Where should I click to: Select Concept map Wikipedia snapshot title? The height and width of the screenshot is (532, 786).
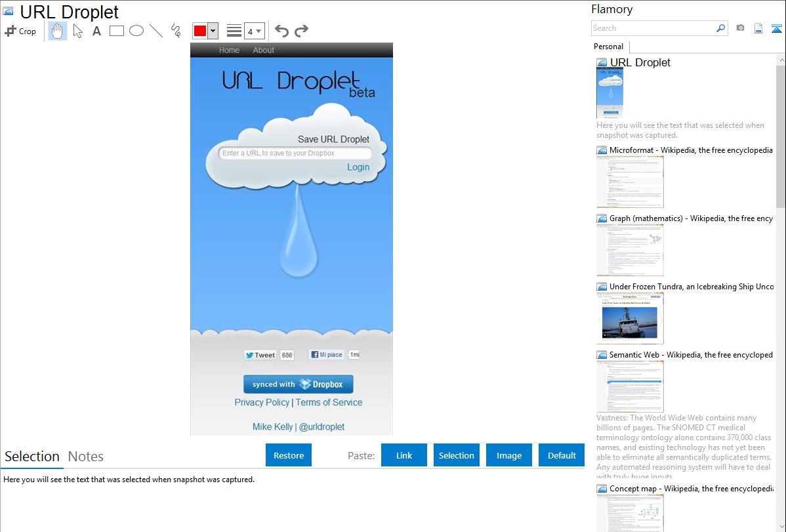click(692, 488)
